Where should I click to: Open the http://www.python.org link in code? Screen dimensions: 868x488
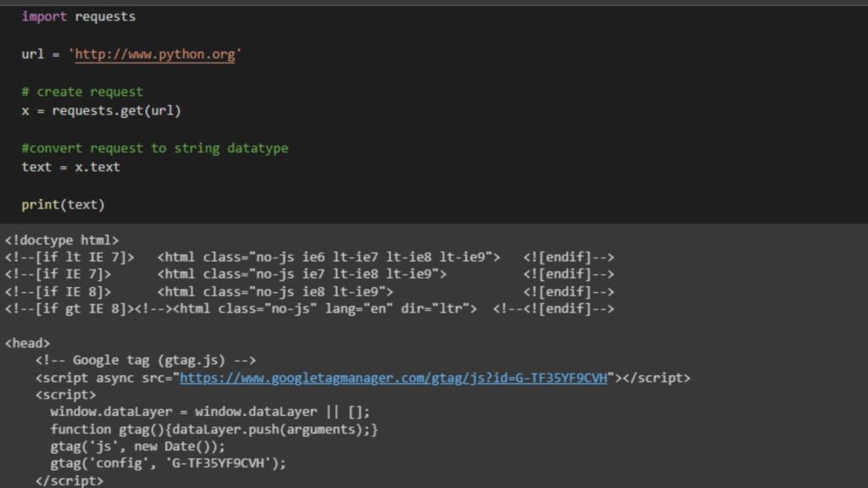(x=155, y=54)
